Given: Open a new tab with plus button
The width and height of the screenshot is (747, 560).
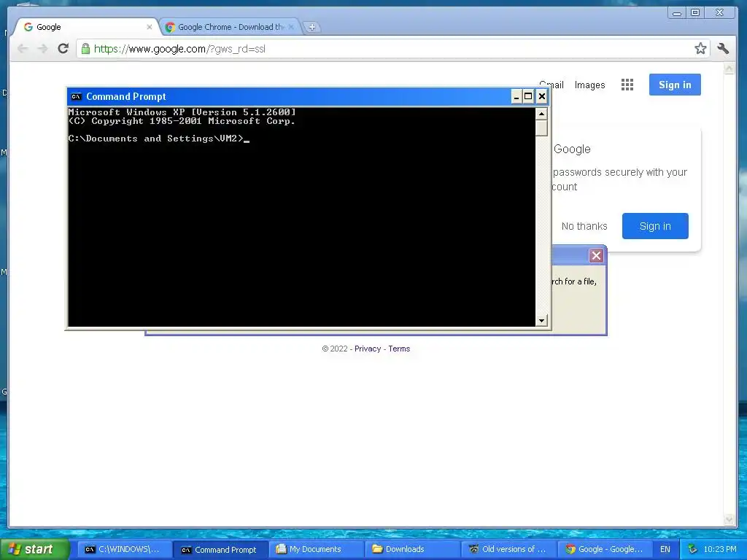Looking at the screenshot, I should [311, 27].
